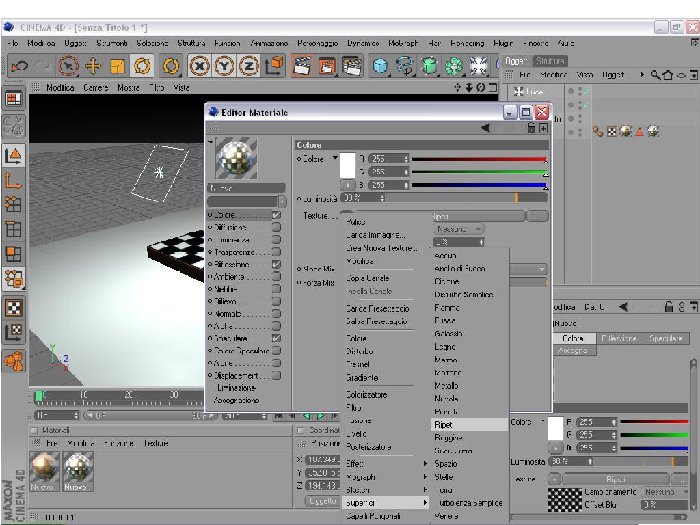Screen dimensions: 700x525
Task: Click the material preview options arrow
Action: point(210,142)
